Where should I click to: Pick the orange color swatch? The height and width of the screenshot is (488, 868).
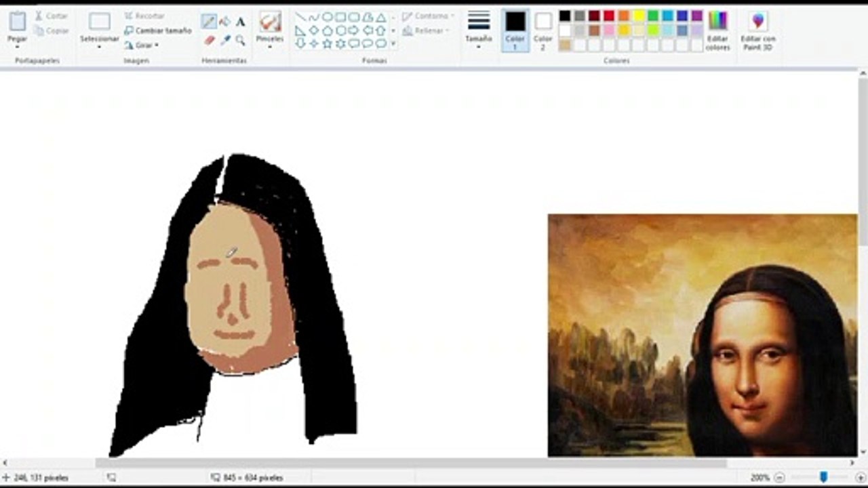tap(624, 16)
